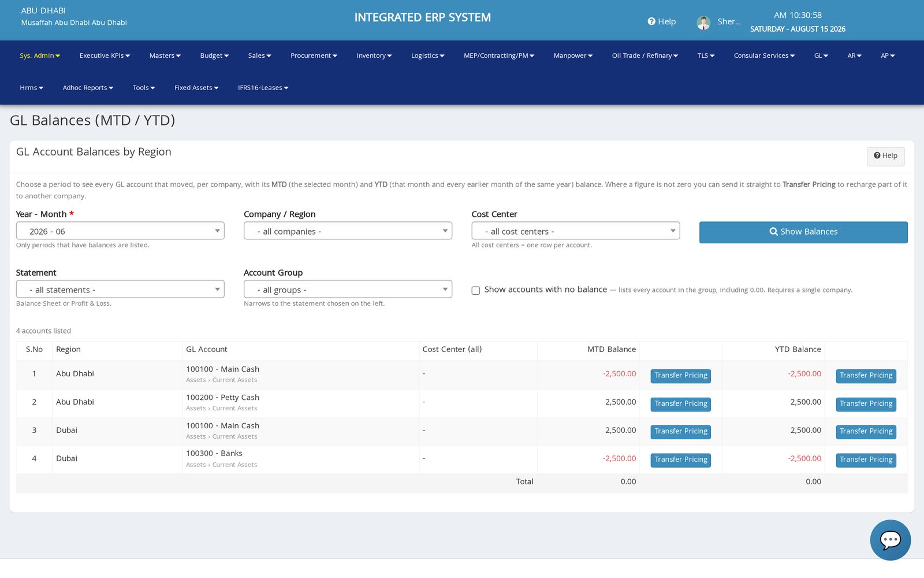The width and height of the screenshot is (924, 578).
Task: Open the IFRS16-Leases menu
Action: (x=263, y=88)
